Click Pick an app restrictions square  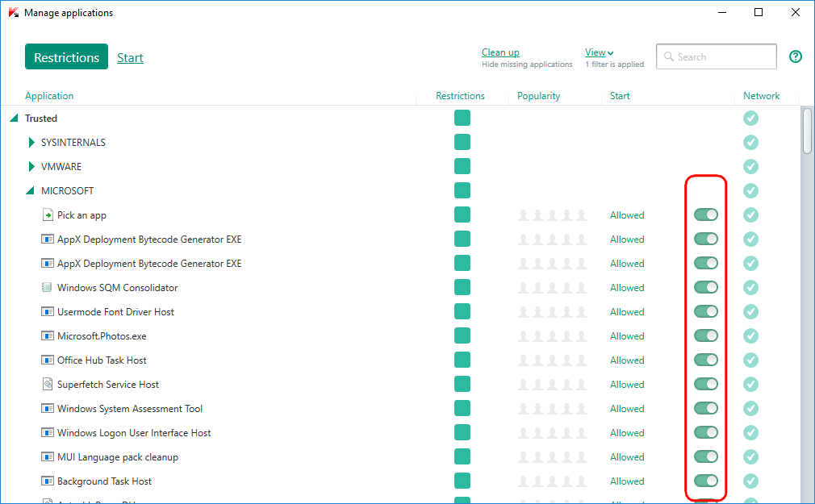[462, 215]
